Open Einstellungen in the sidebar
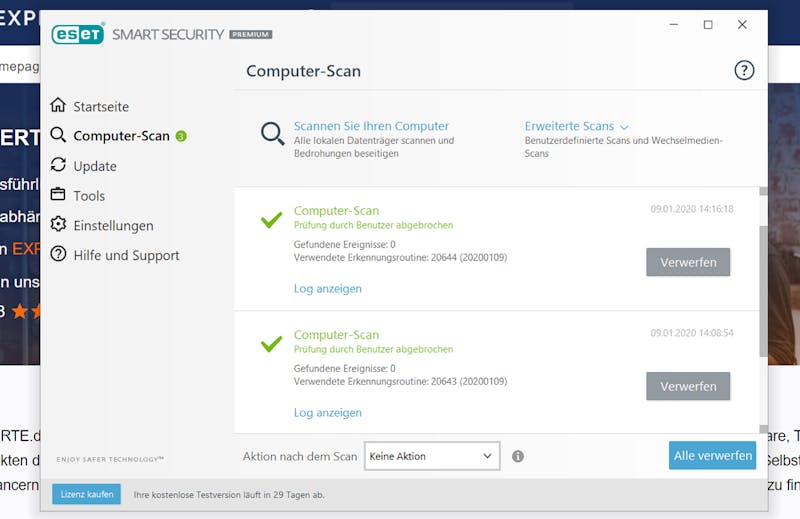Screen dimensions: 800x519 click(113, 226)
